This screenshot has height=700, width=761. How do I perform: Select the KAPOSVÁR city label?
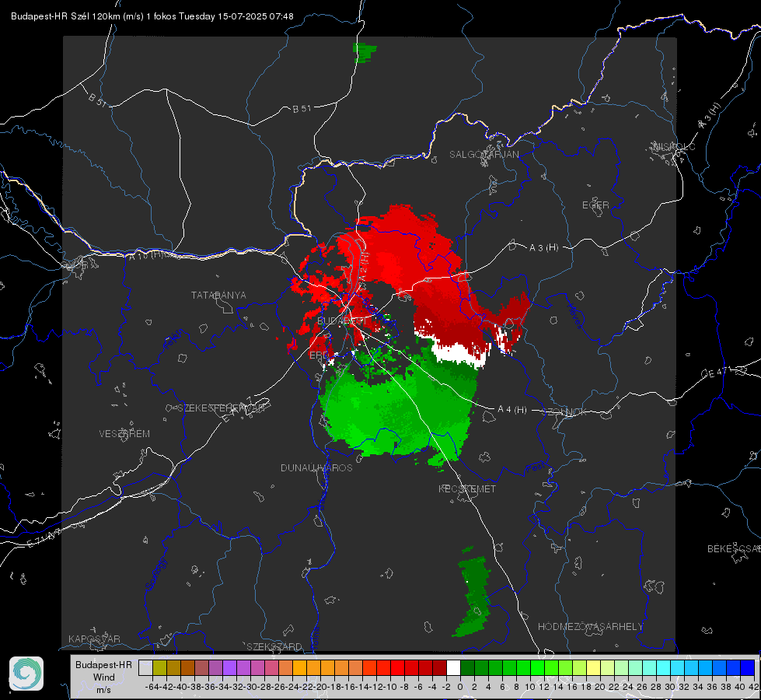pyautogui.click(x=94, y=639)
